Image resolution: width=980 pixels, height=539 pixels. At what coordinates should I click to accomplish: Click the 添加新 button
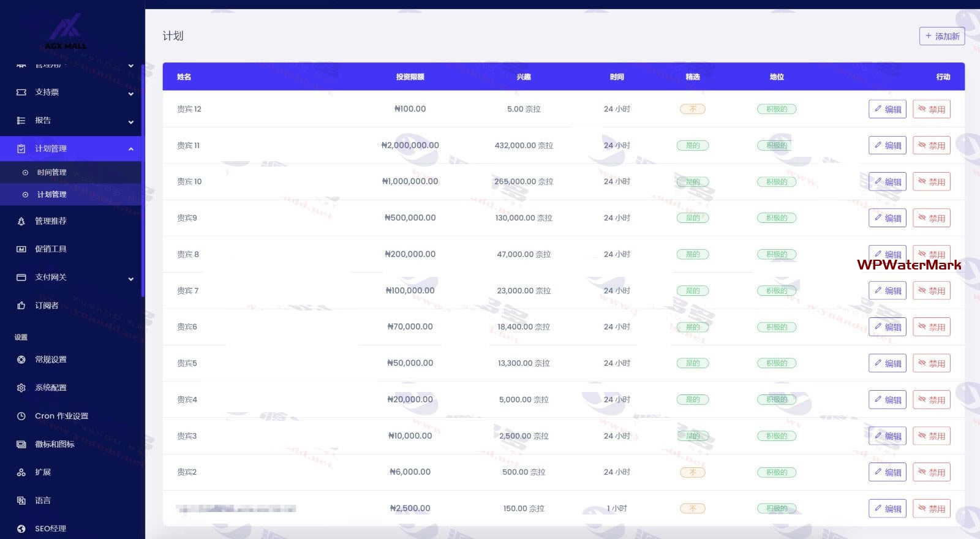(x=941, y=36)
